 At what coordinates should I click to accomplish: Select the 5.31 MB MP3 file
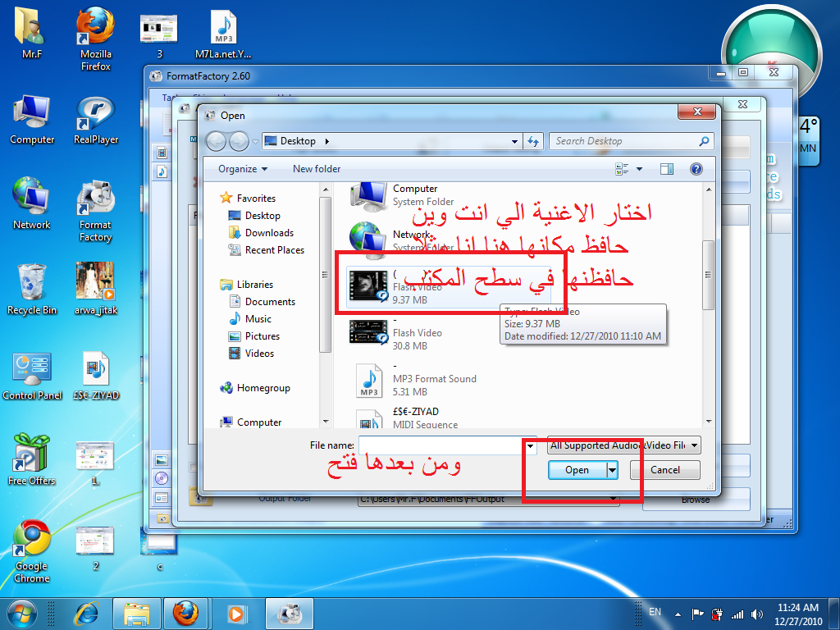pos(418,379)
